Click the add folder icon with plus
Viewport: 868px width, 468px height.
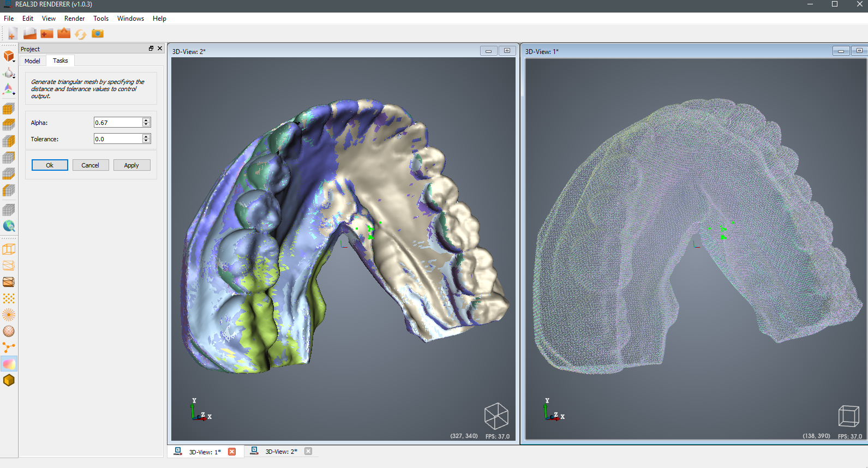click(x=47, y=34)
